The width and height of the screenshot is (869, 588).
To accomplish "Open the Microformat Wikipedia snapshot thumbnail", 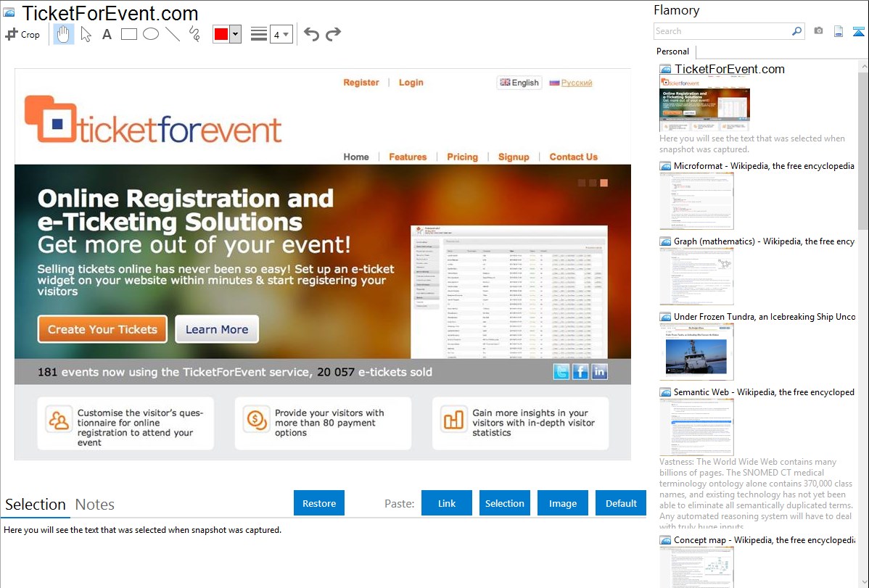I will 696,201.
